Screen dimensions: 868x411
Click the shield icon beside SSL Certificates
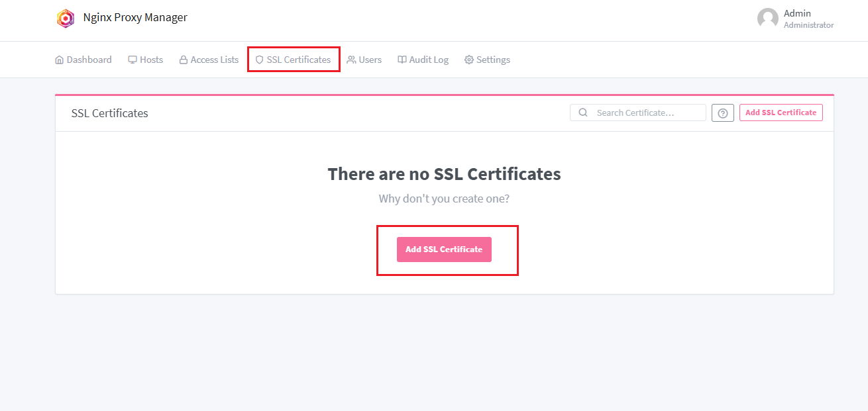[x=260, y=60]
